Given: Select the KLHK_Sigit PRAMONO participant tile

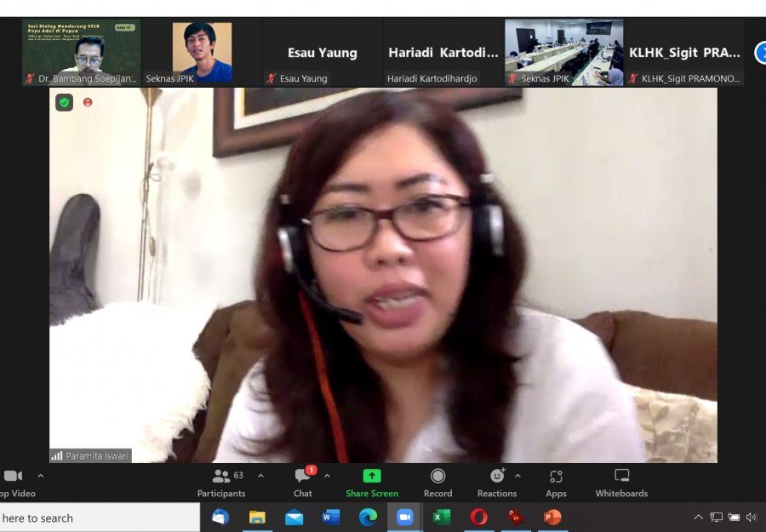Looking at the screenshot, I should click(x=684, y=52).
